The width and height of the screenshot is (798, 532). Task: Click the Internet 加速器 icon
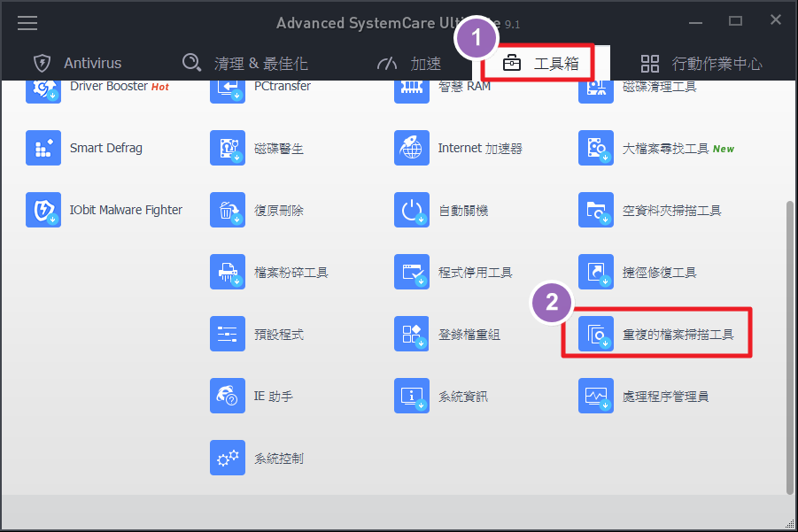[x=412, y=148]
